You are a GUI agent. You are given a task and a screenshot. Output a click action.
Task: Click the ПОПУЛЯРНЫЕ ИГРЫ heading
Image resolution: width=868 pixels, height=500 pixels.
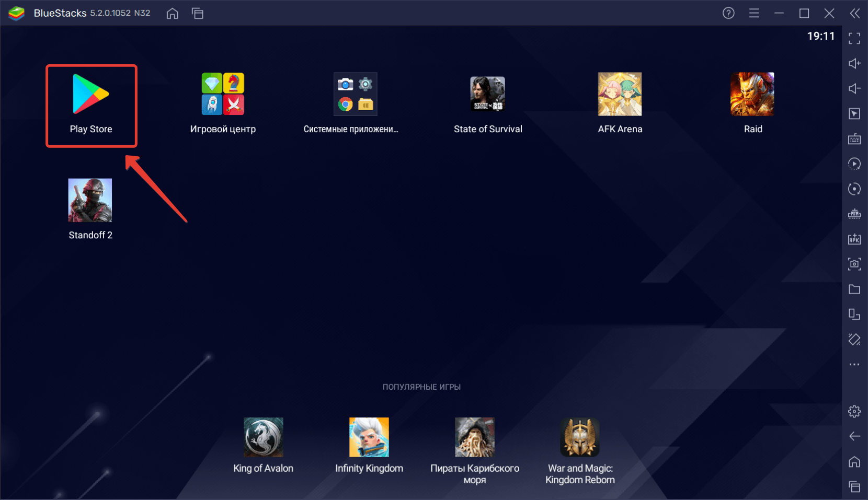(421, 387)
